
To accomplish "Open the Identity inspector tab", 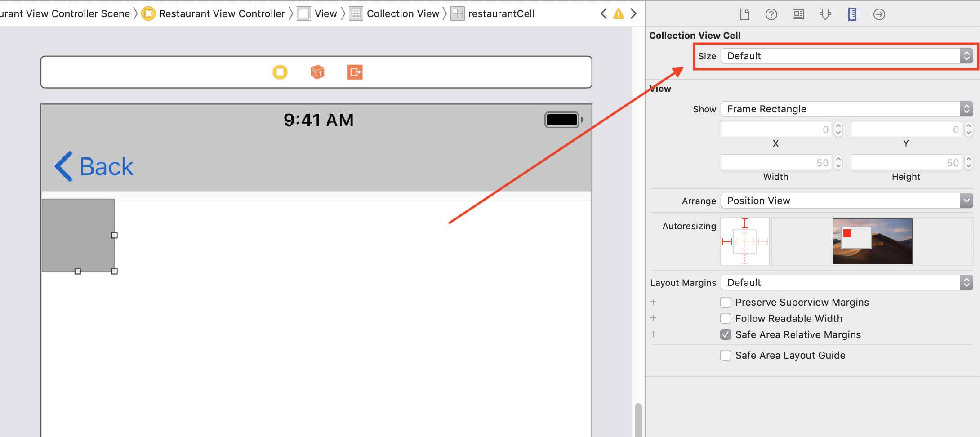I will tap(798, 14).
